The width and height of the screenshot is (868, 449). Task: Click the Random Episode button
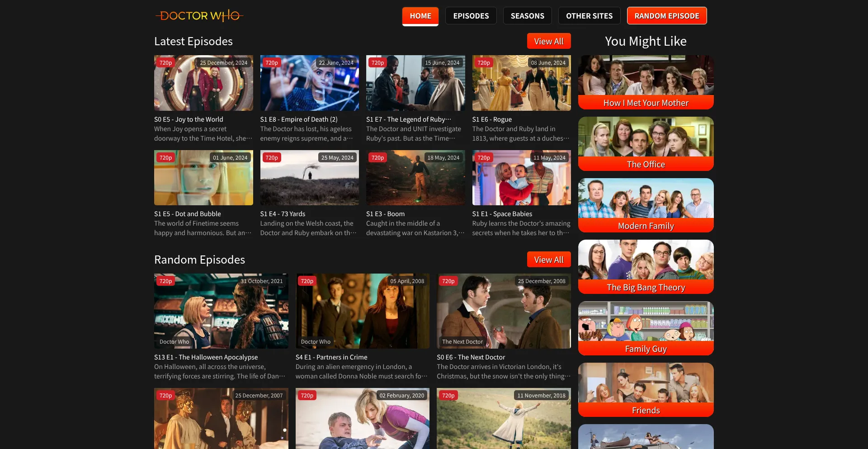pos(667,16)
